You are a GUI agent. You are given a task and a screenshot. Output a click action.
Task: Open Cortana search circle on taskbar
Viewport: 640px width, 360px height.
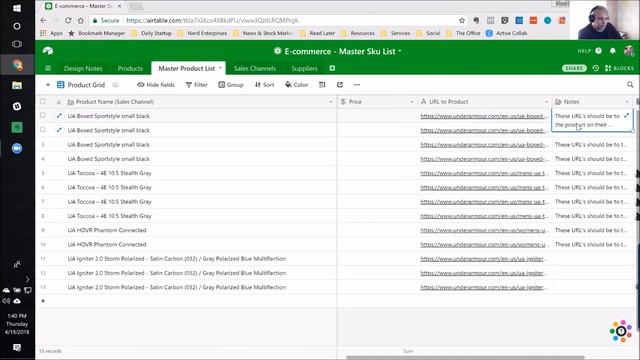pyautogui.click(x=17, y=26)
